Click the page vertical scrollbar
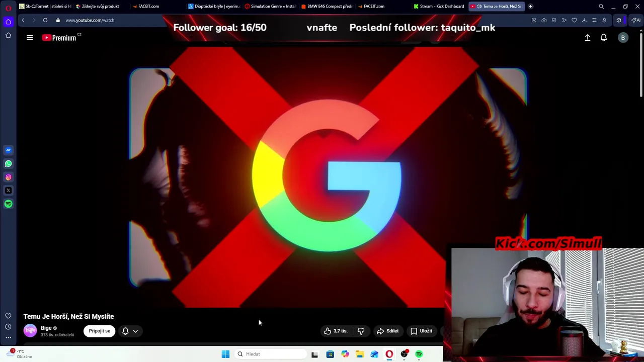644x362 pixels. click(x=641, y=65)
